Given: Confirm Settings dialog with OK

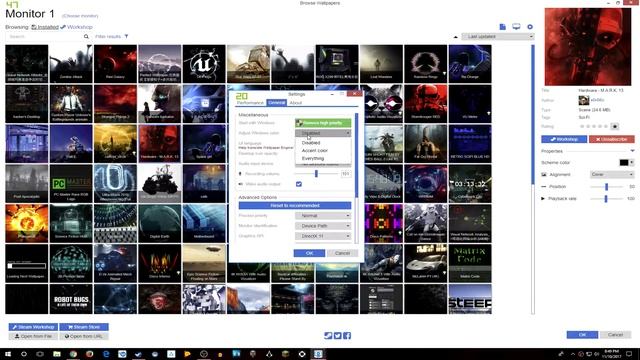Looking at the screenshot, I should [x=309, y=253].
